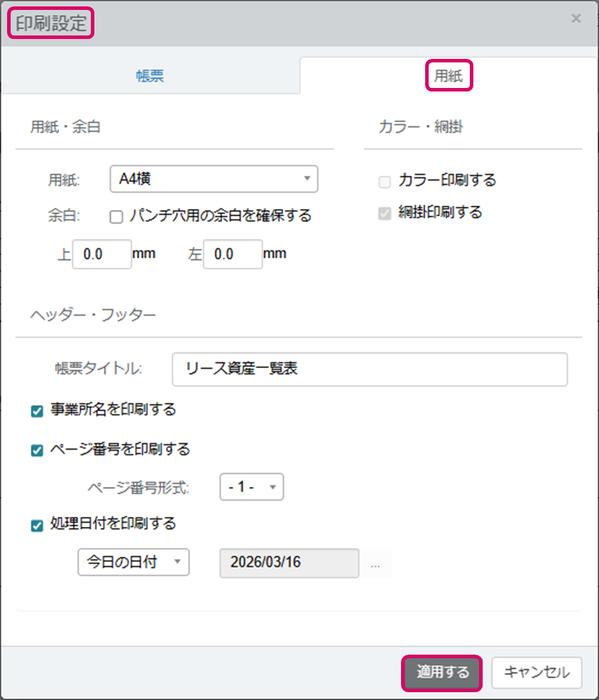Image resolution: width=599 pixels, height=700 pixels.
Task: Focus the 帳票タイトル text field
Action: [x=369, y=369]
